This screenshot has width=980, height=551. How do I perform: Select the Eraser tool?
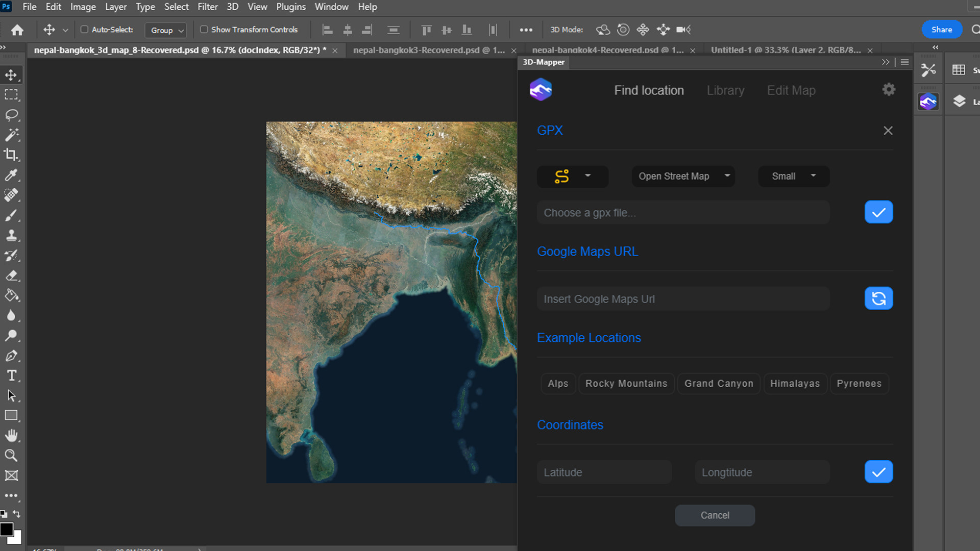(x=11, y=275)
